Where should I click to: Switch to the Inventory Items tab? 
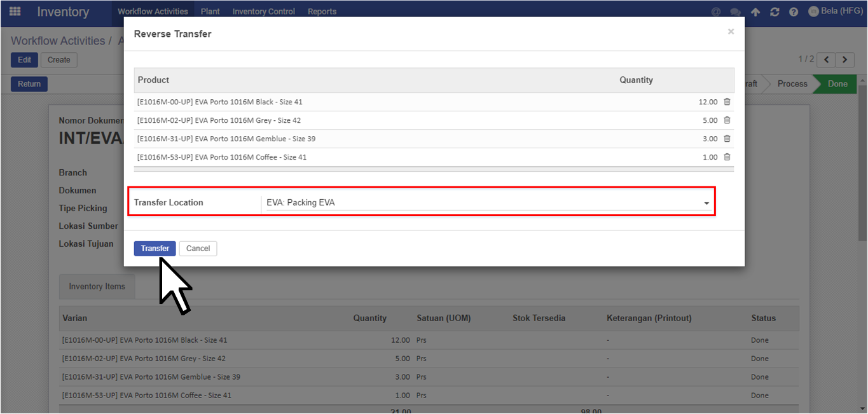97,286
